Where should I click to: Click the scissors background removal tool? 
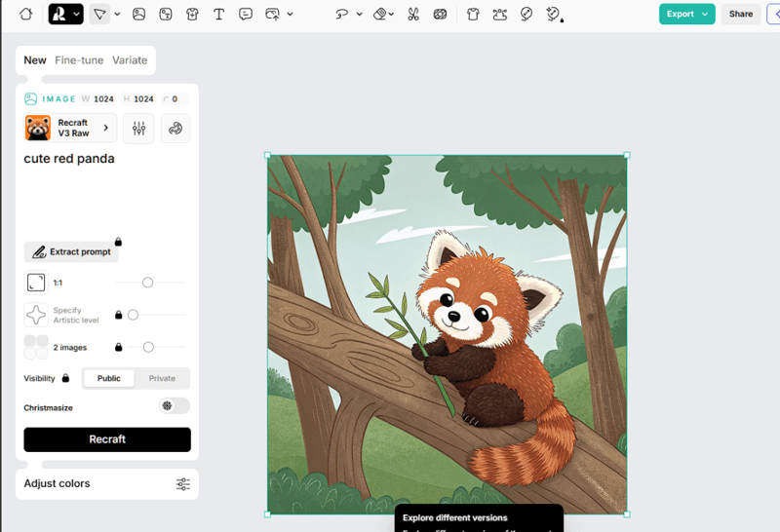(412, 14)
